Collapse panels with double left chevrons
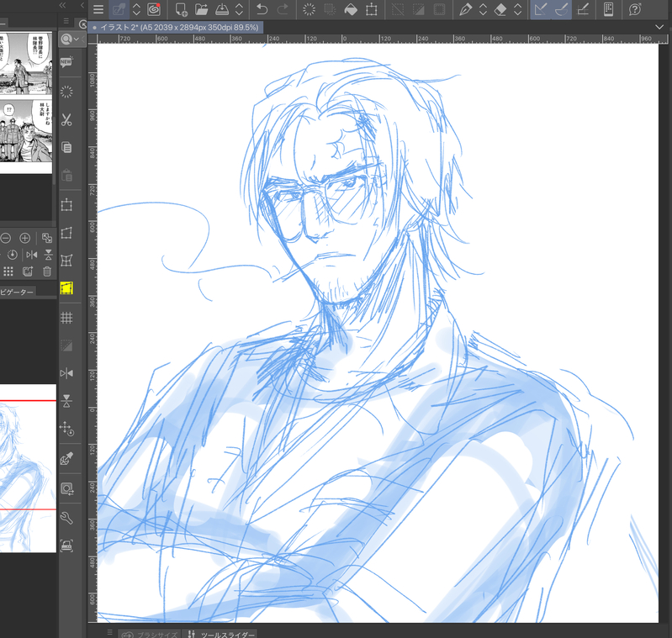 coord(62,5)
